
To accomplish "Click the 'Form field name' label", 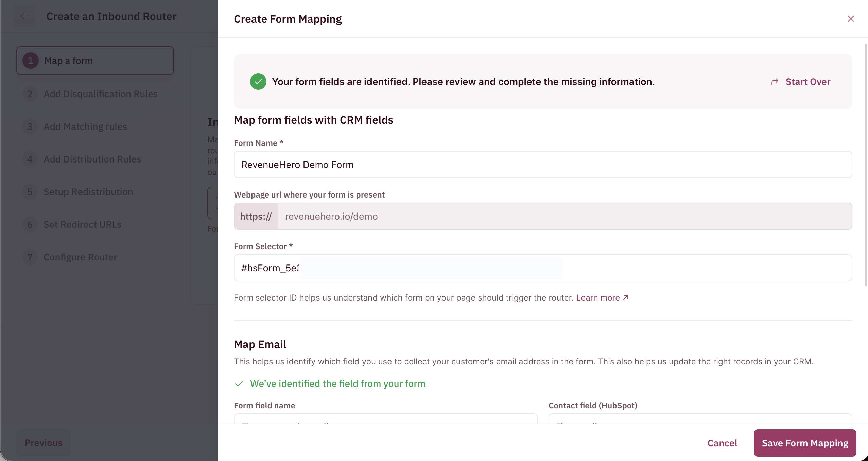I will point(264,405).
